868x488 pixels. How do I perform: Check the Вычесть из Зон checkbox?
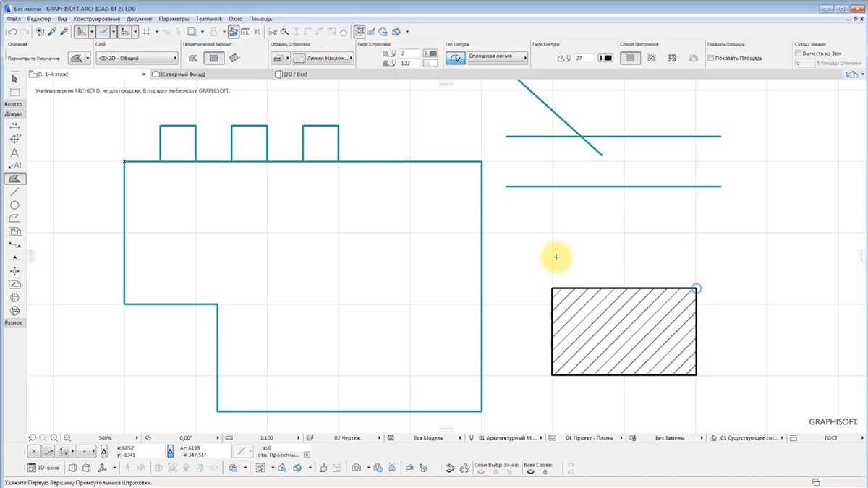point(799,53)
